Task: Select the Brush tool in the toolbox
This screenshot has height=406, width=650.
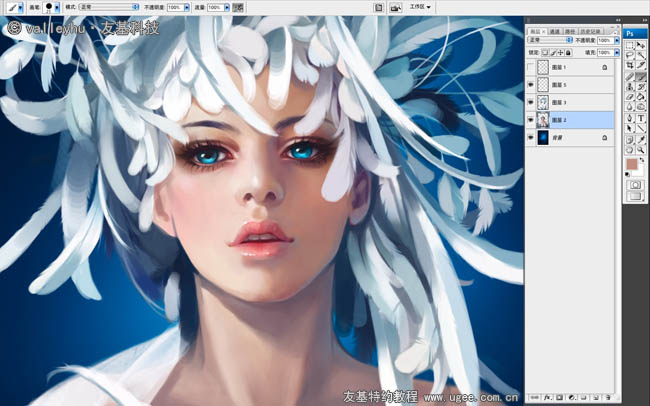Action: coord(641,75)
